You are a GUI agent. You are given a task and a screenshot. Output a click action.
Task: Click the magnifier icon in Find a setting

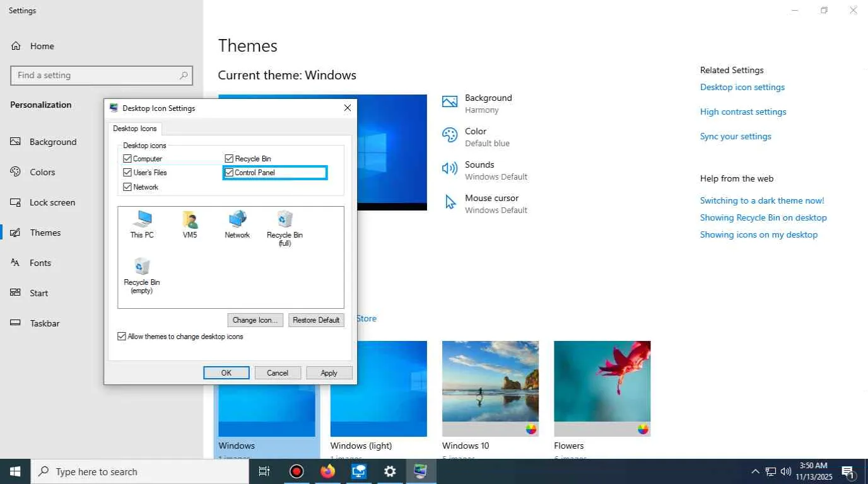tap(184, 75)
